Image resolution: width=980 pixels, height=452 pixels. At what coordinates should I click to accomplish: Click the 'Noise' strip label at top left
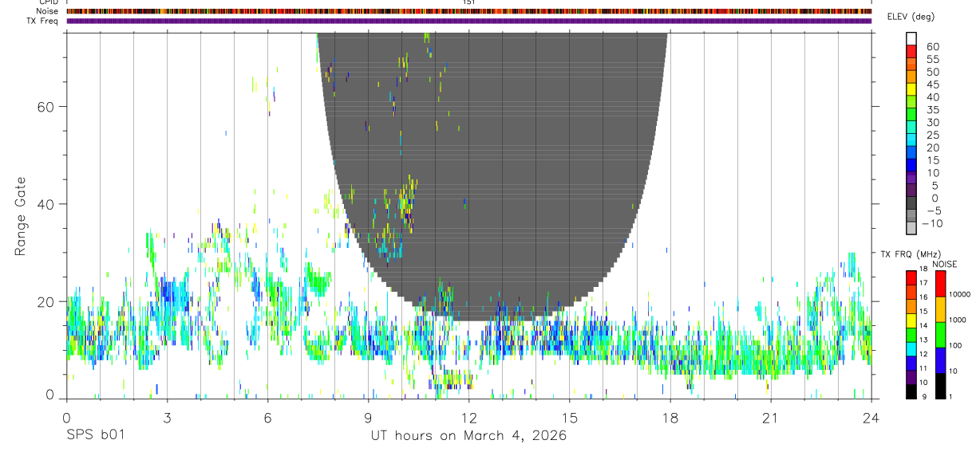49,11
